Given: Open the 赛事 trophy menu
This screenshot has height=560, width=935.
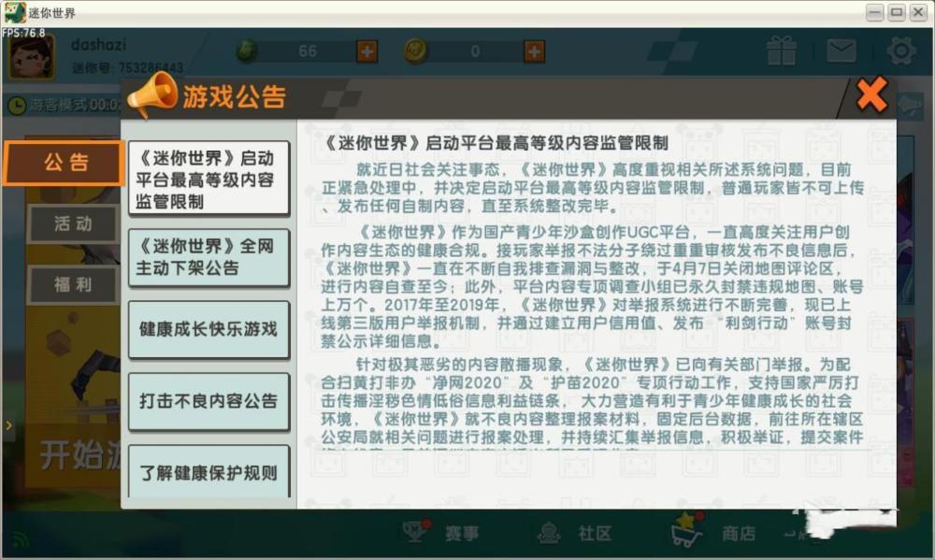Looking at the screenshot, I should tap(439, 532).
